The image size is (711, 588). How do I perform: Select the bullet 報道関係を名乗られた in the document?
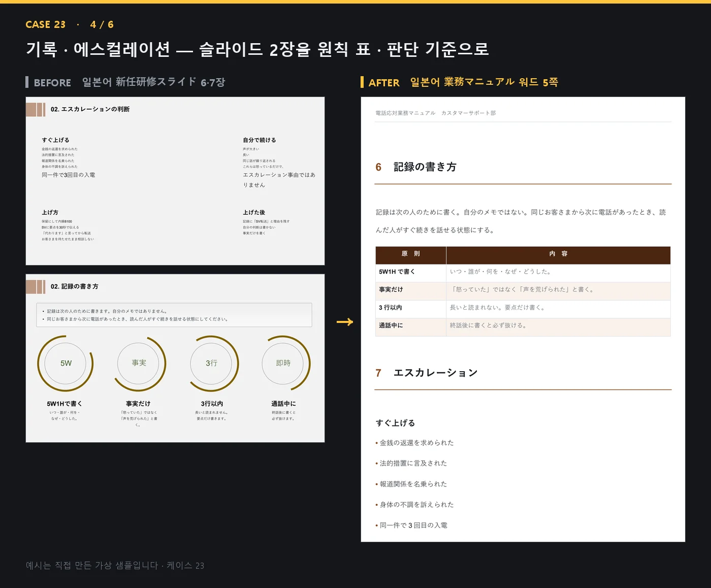point(411,484)
